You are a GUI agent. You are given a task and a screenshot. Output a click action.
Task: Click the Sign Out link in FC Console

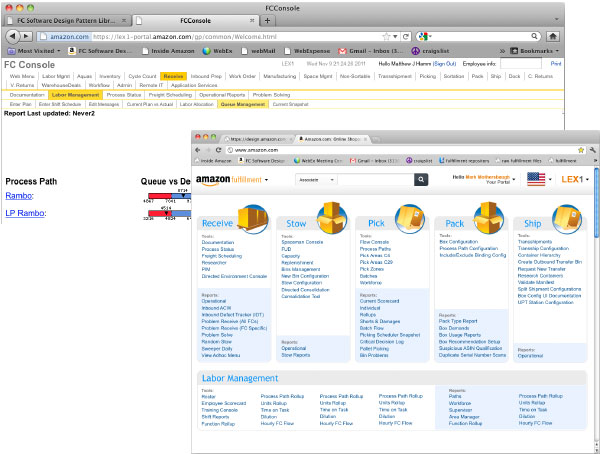click(444, 64)
